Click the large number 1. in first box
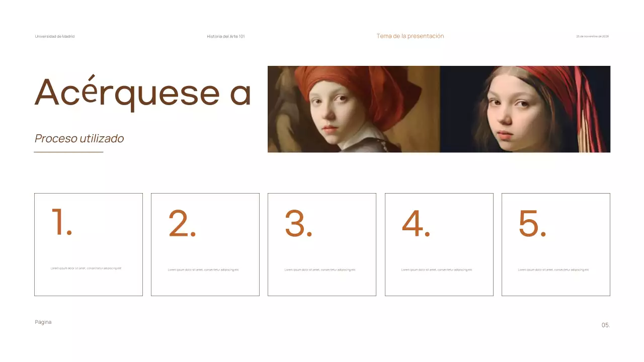 tap(62, 222)
